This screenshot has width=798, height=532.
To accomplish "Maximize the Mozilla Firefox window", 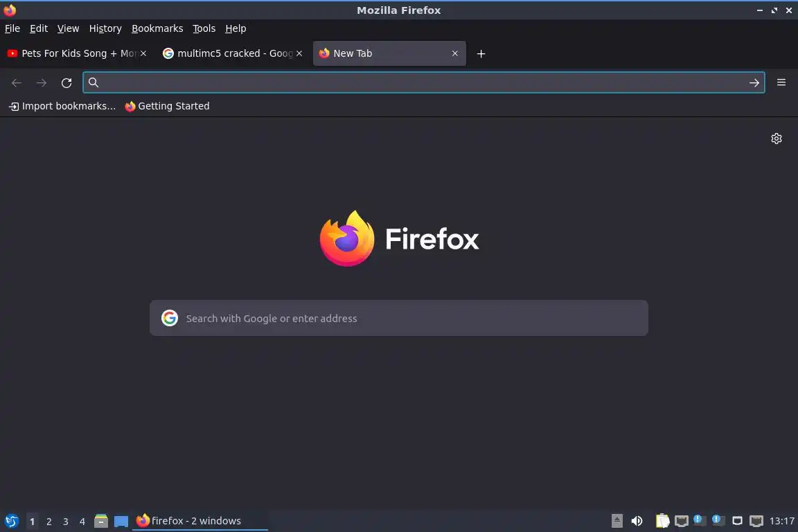I will pos(774,10).
